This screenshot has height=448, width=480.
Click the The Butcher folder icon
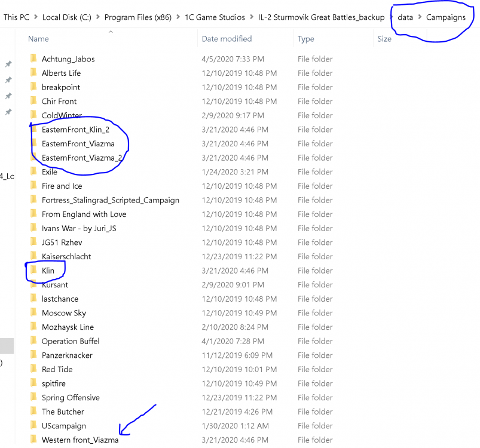click(33, 411)
